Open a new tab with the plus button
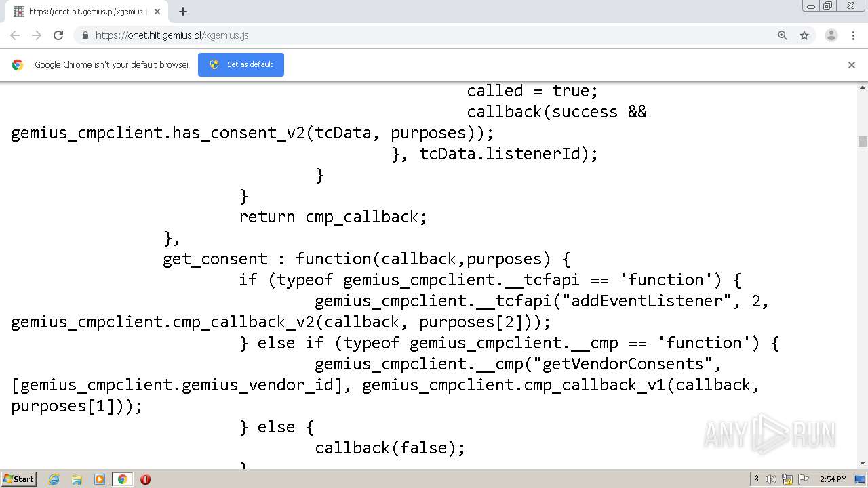Screen dimensions: 868x488 point(183,12)
